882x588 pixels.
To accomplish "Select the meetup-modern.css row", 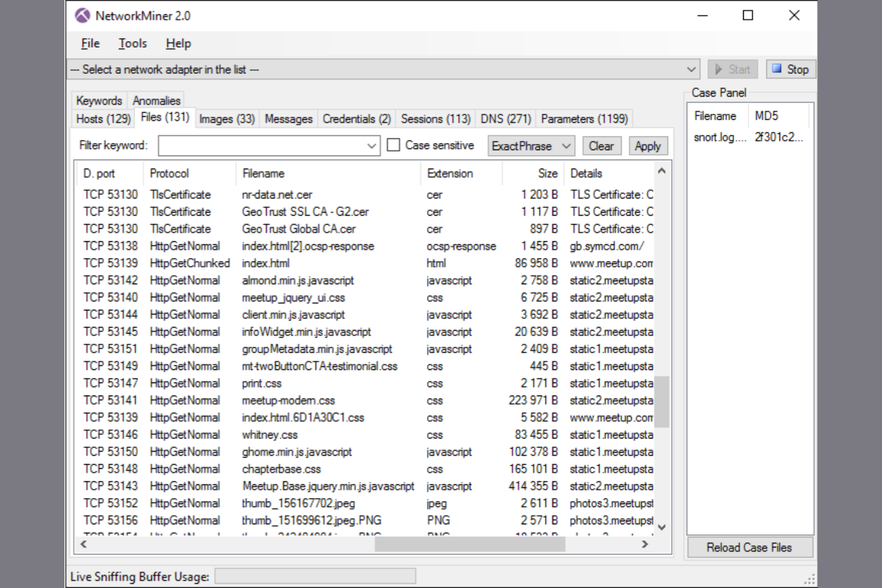I will (x=365, y=400).
